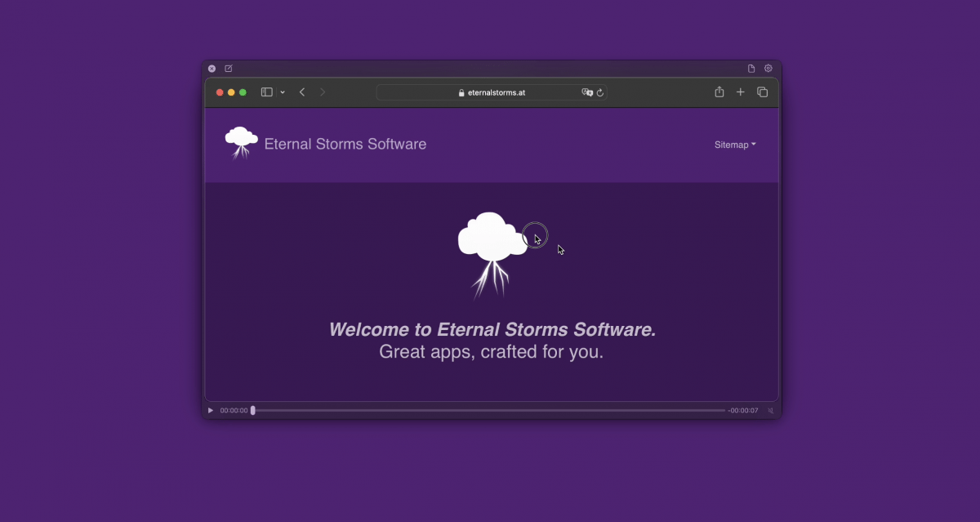Viewport: 980px width, 522px height.
Task: Open the sidebar options chevron
Action: point(283,92)
